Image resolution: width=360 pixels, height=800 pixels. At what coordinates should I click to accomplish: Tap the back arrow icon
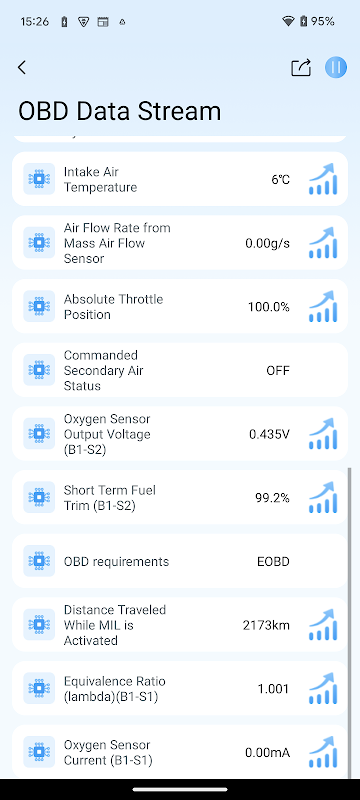(22, 67)
